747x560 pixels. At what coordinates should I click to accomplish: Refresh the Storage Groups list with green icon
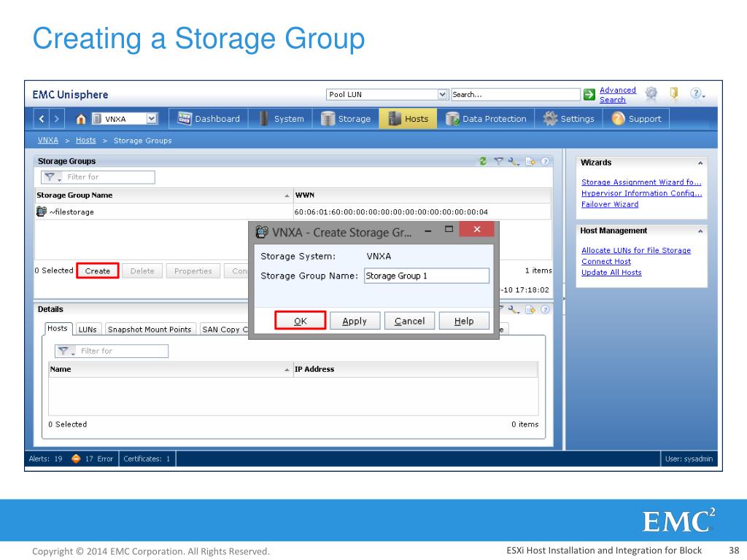483,161
